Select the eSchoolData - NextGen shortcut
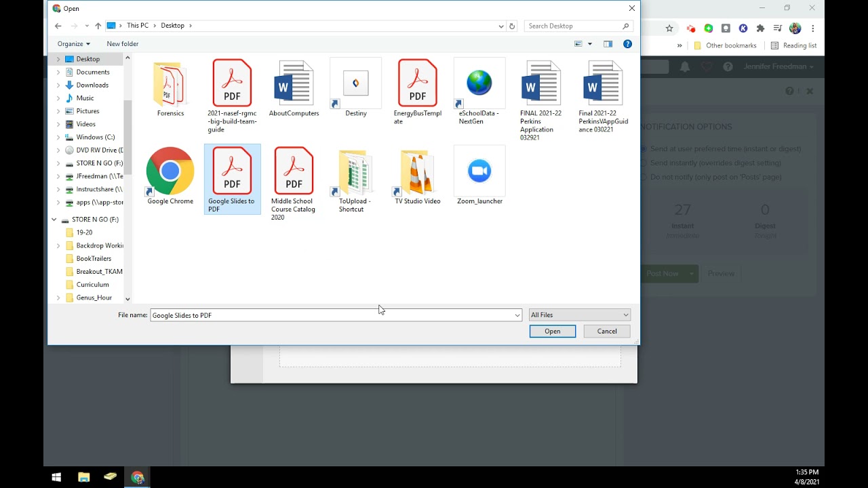868x488 pixels. 479,83
